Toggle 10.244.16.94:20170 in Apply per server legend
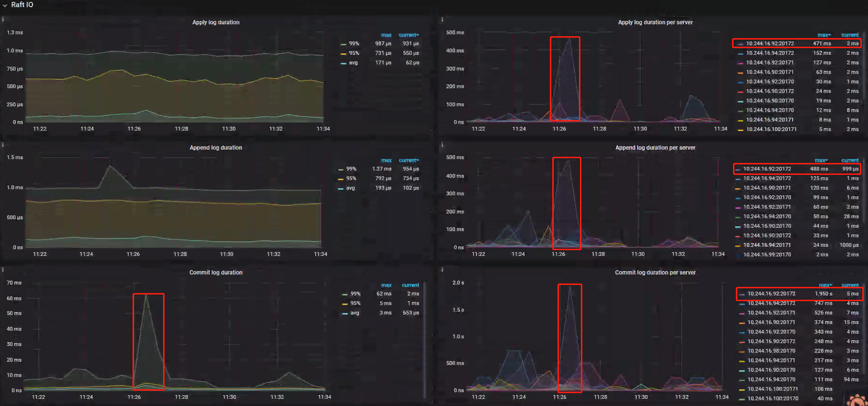868x406 pixels. pos(770,111)
